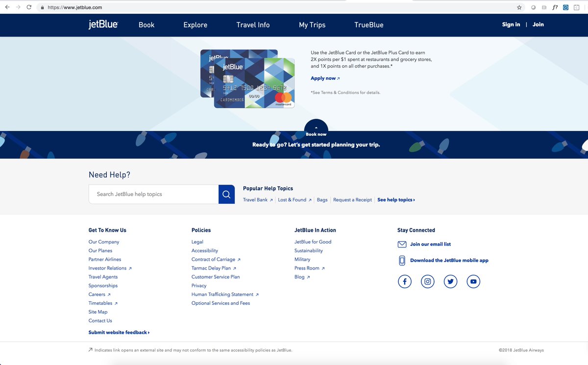
Task: Click the blue circular extension icon
Action: tap(566, 7)
